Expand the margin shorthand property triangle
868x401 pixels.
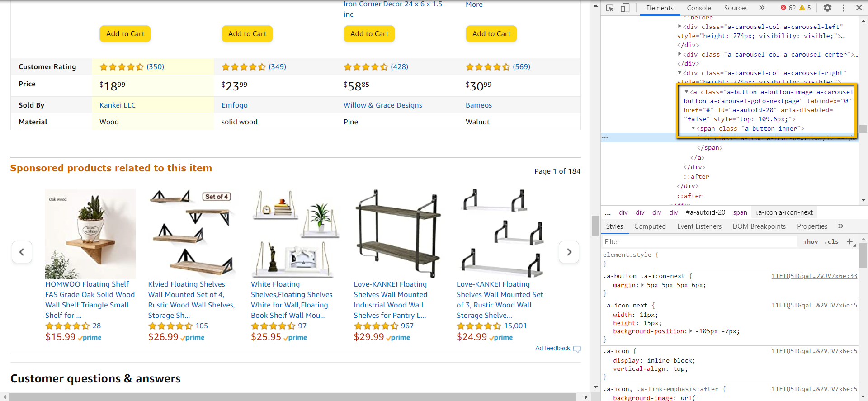pos(642,285)
